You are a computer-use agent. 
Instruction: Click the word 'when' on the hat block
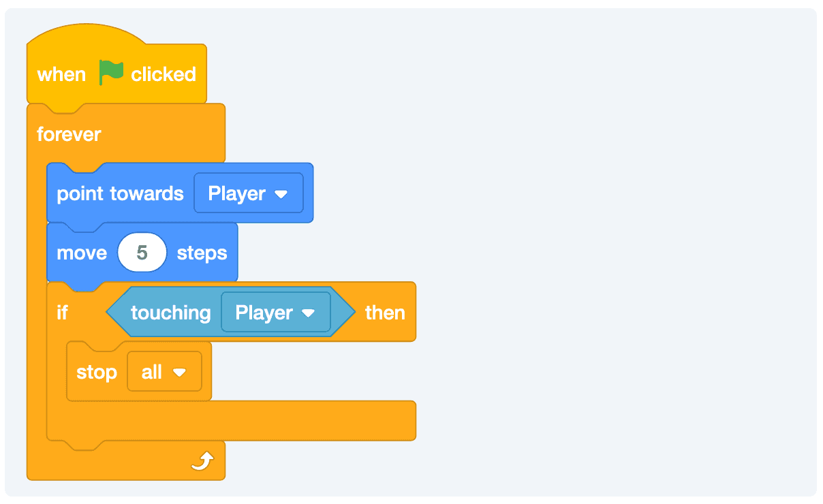61,74
